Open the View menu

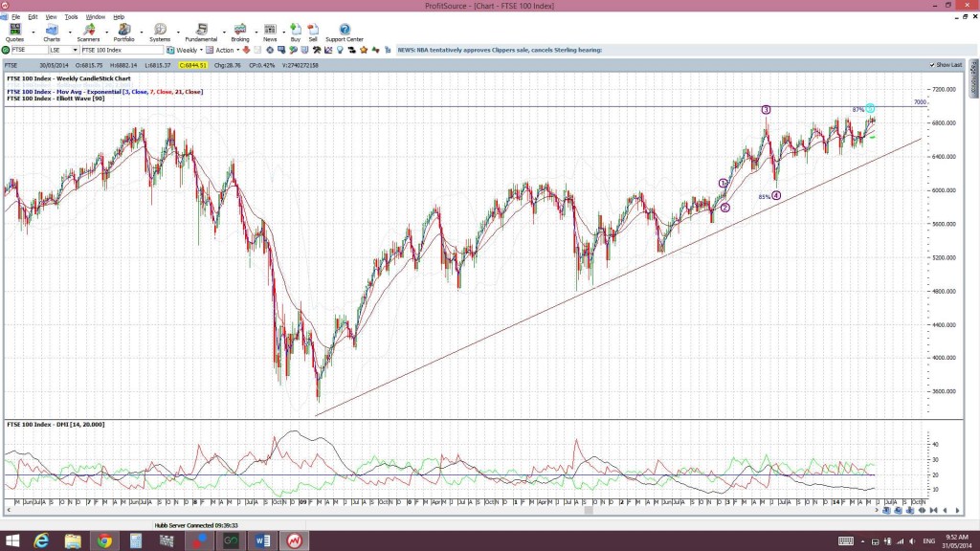point(52,17)
